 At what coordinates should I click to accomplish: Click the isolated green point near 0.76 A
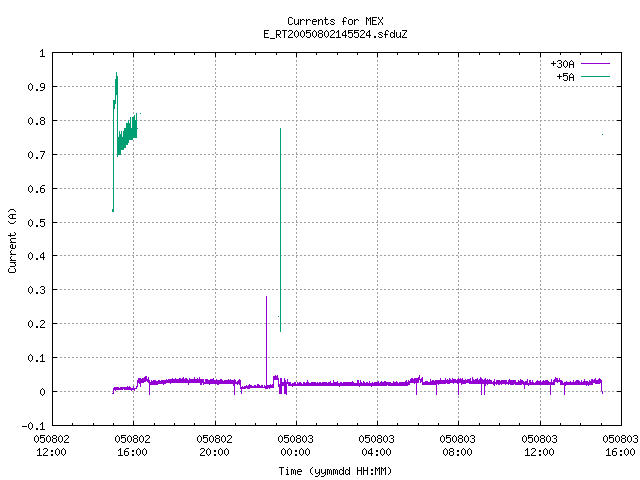pyautogui.click(x=602, y=134)
